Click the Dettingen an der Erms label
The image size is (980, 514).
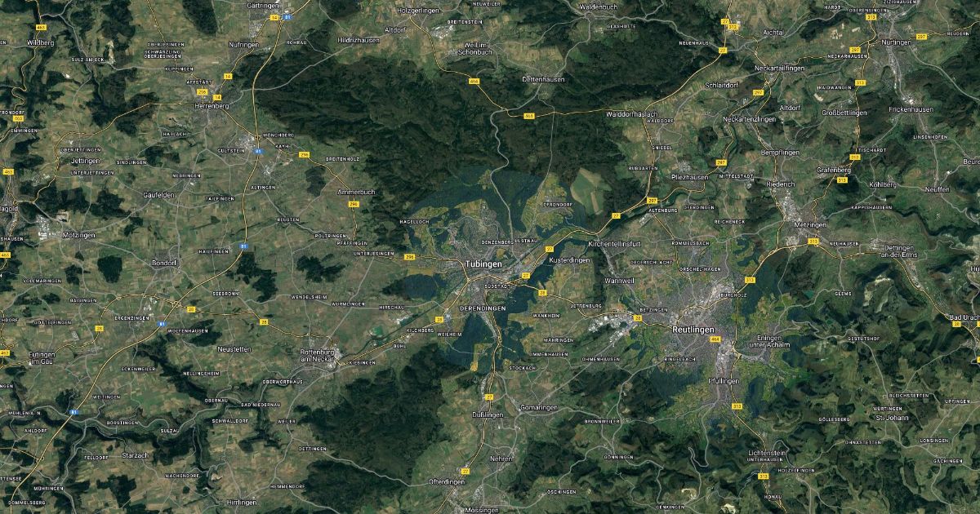click(x=899, y=251)
